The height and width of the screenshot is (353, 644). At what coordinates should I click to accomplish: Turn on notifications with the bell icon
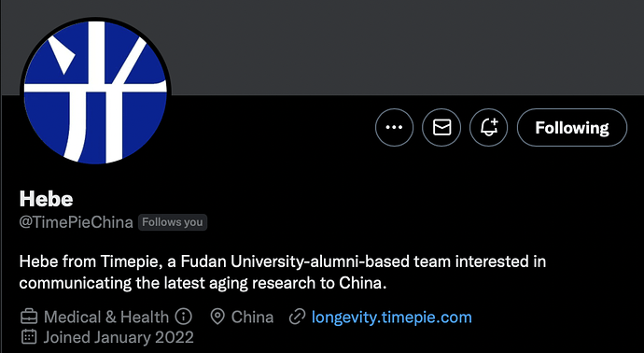pyautogui.click(x=489, y=127)
